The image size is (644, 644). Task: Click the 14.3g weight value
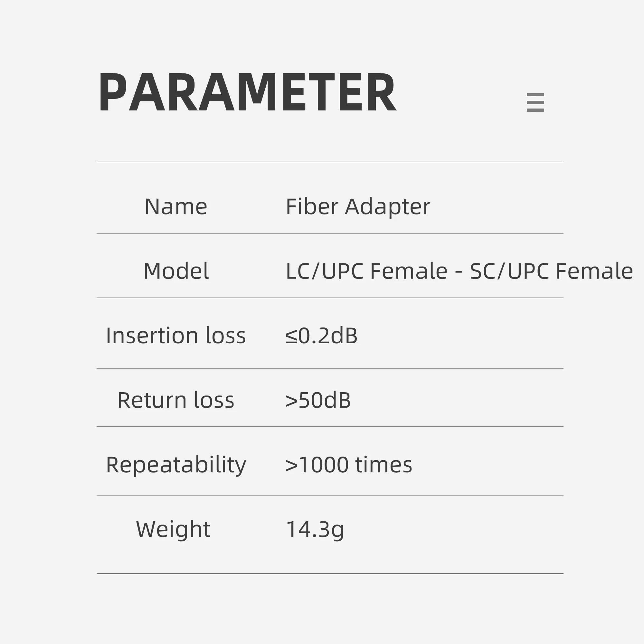pos(315,529)
